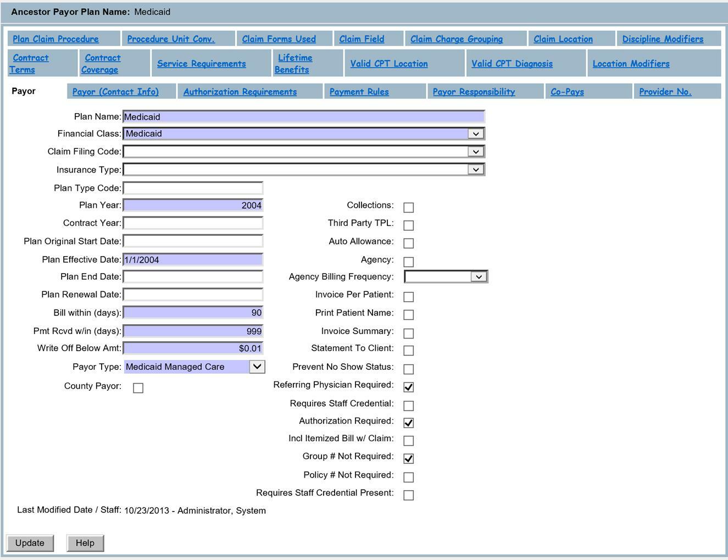Click the Update button
728x560 pixels.
[x=30, y=543]
